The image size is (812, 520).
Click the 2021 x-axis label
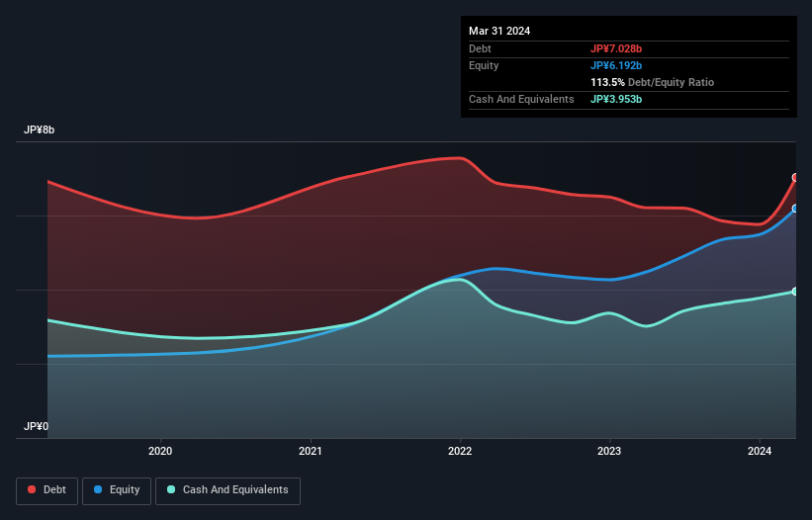pos(311,451)
